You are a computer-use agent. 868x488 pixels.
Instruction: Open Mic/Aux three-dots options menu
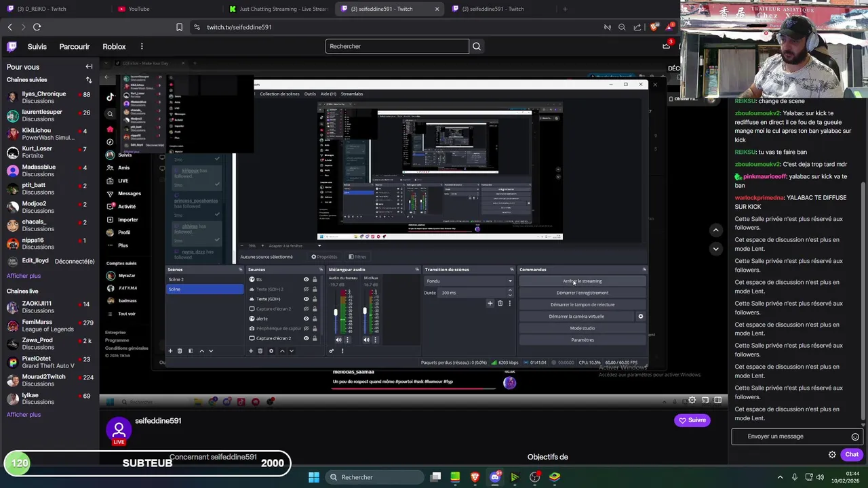tap(375, 340)
